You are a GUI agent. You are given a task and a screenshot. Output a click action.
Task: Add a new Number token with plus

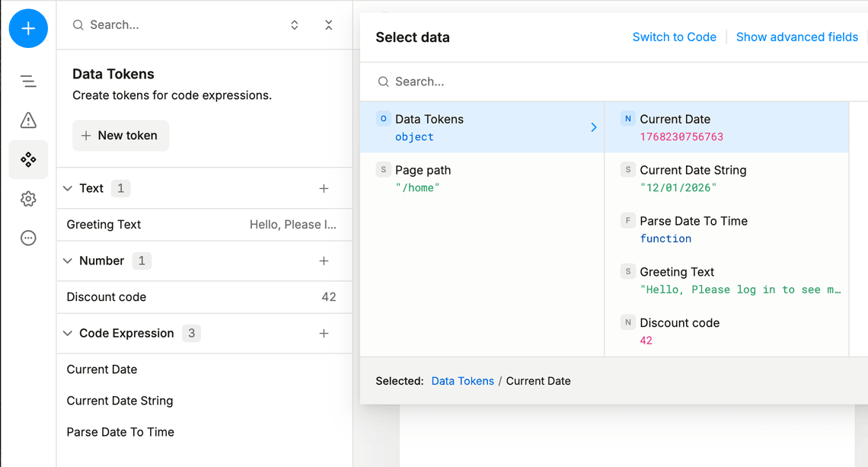[x=324, y=261]
